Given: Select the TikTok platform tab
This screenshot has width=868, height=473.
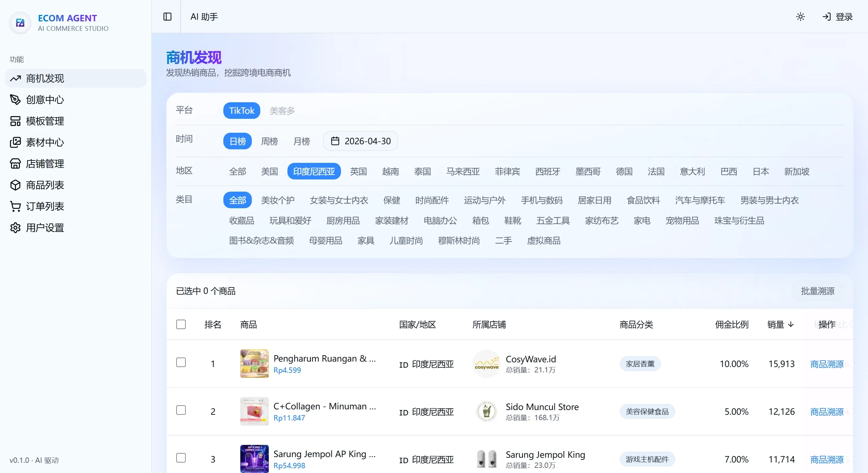Looking at the screenshot, I should 242,111.
